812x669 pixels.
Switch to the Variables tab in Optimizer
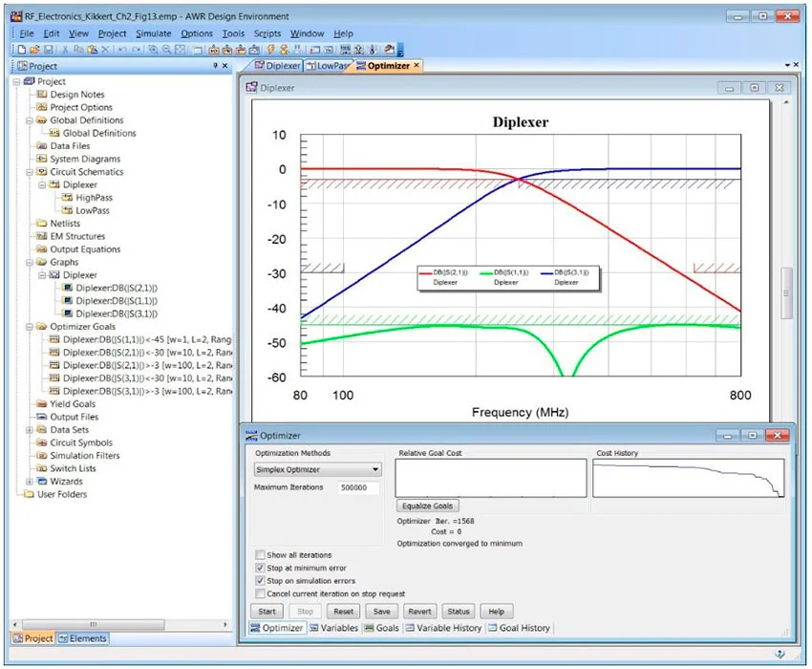click(x=335, y=628)
